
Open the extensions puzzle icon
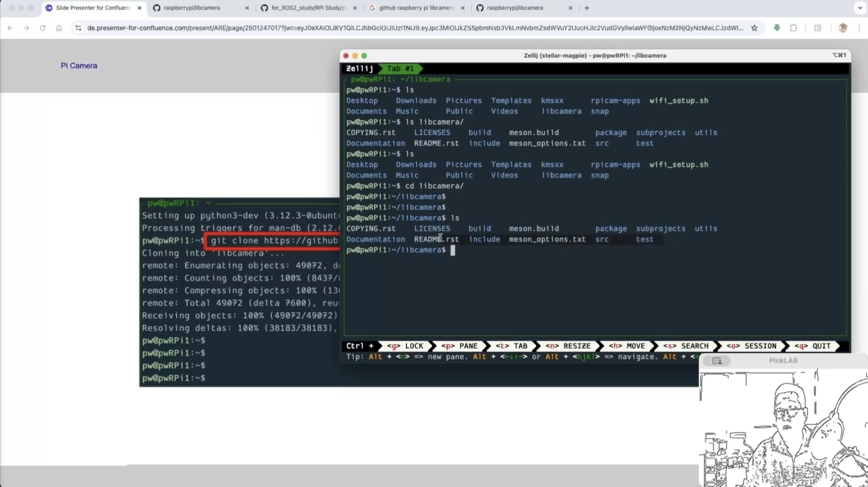793,28
